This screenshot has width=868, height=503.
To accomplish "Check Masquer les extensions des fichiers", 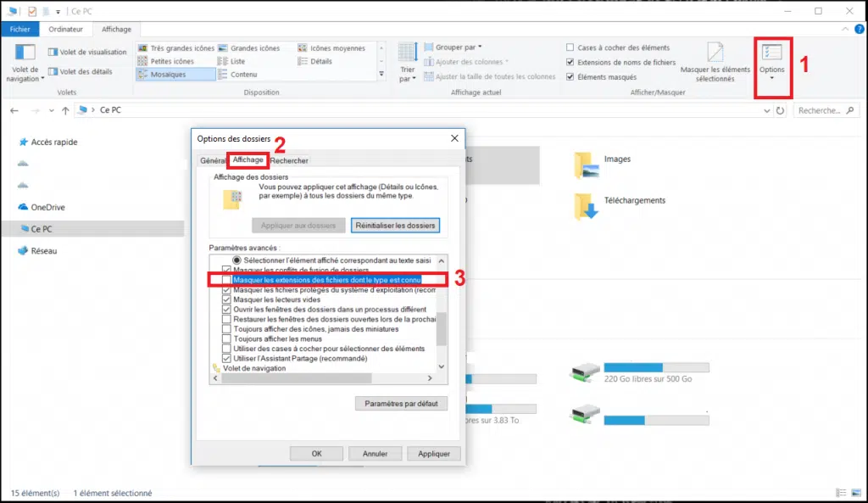I will (x=226, y=280).
